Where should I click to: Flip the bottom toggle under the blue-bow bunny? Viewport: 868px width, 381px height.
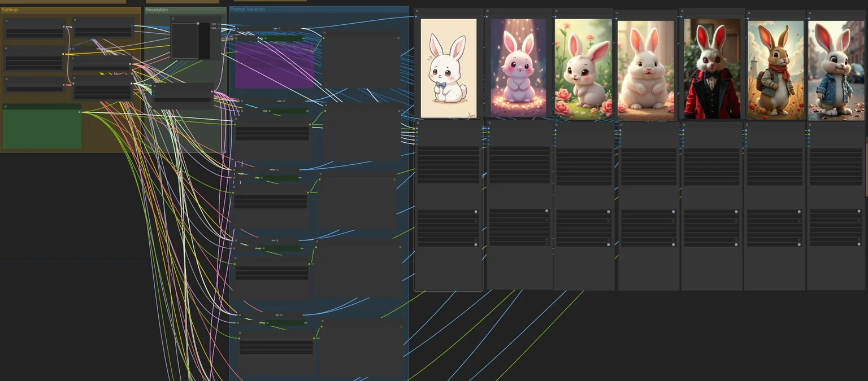(476, 244)
